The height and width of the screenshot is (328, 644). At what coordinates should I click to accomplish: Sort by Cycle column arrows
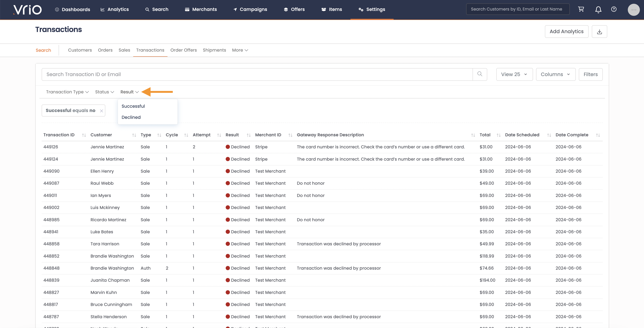tap(186, 135)
